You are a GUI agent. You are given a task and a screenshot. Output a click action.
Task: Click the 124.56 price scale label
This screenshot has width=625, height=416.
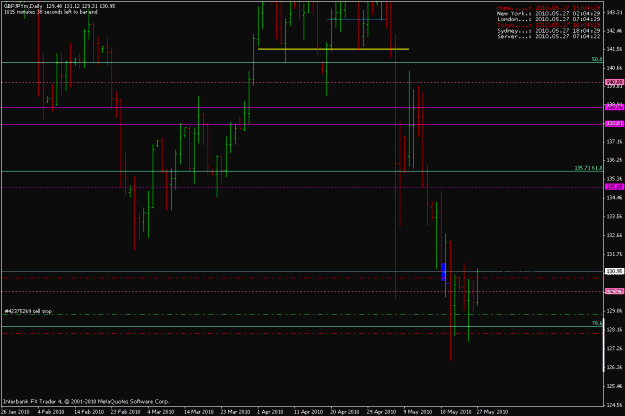(614, 405)
